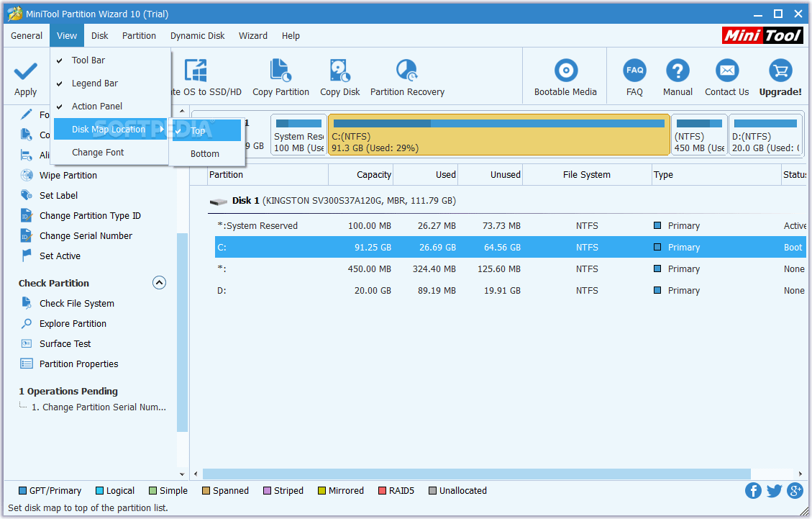Toggle the Tool Bar visibility option
Image resolution: width=812 pixels, height=519 pixels.
110,60
